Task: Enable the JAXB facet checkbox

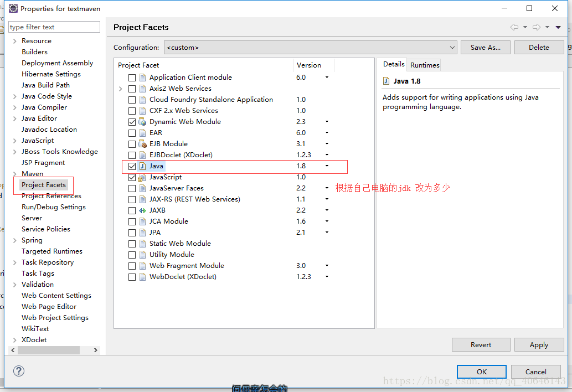Action: click(132, 211)
